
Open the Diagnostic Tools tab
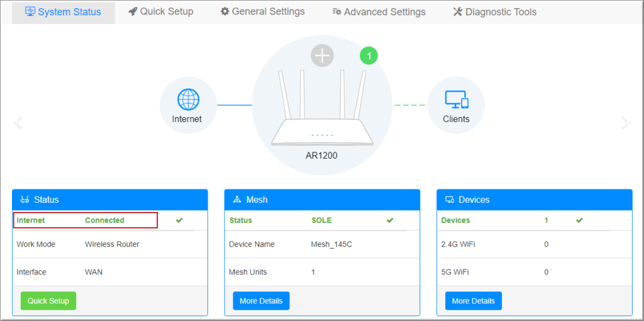point(495,12)
